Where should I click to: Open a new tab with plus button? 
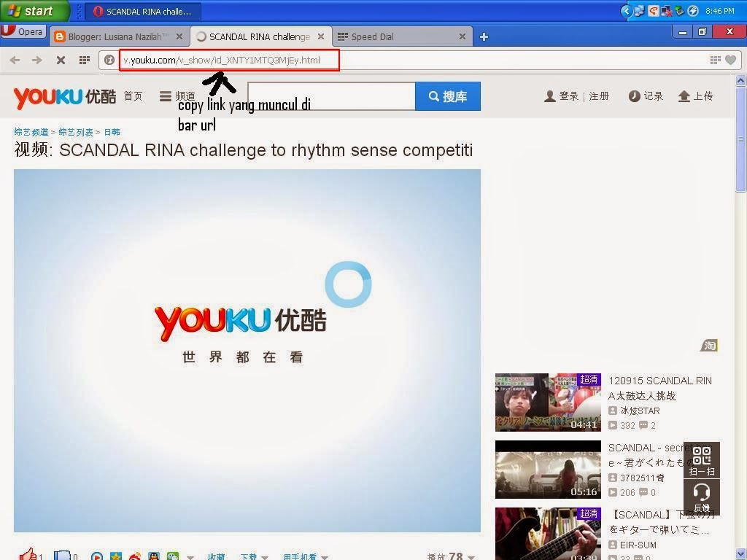tap(484, 36)
